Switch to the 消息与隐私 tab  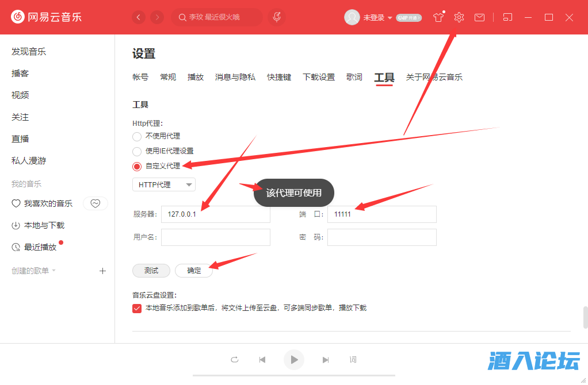click(x=235, y=77)
